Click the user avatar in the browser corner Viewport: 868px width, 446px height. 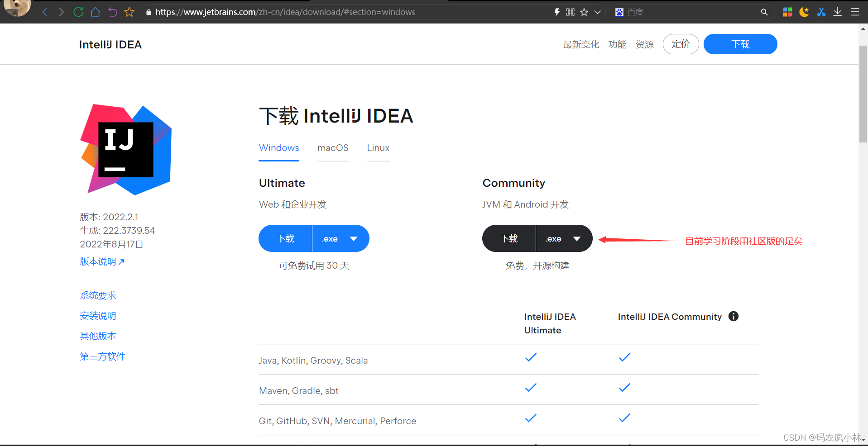click(17, 8)
